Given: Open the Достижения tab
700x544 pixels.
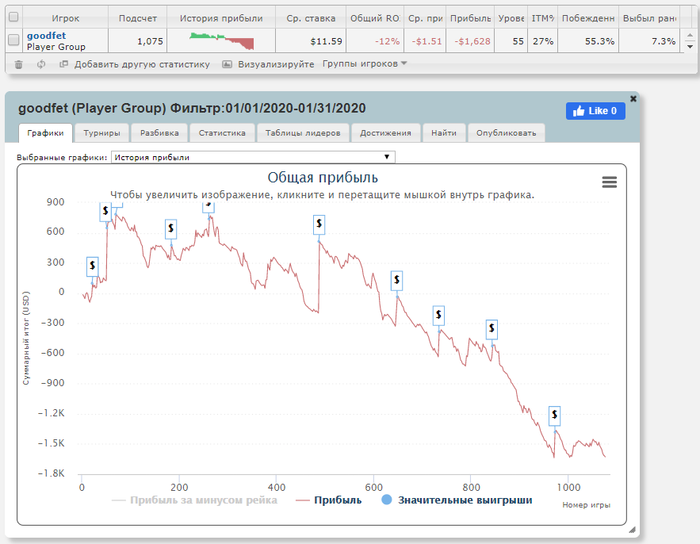Looking at the screenshot, I should 386,133.
